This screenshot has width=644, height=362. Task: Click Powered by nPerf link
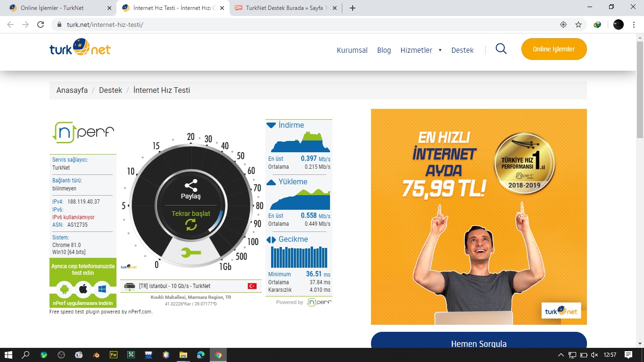304,302
